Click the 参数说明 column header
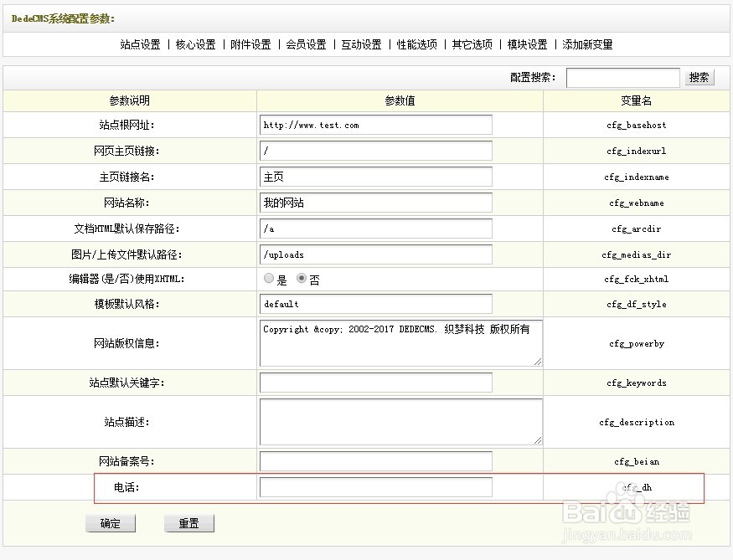Image resolution: width=733 pixels, height=560 pixels. click(130, 100)
